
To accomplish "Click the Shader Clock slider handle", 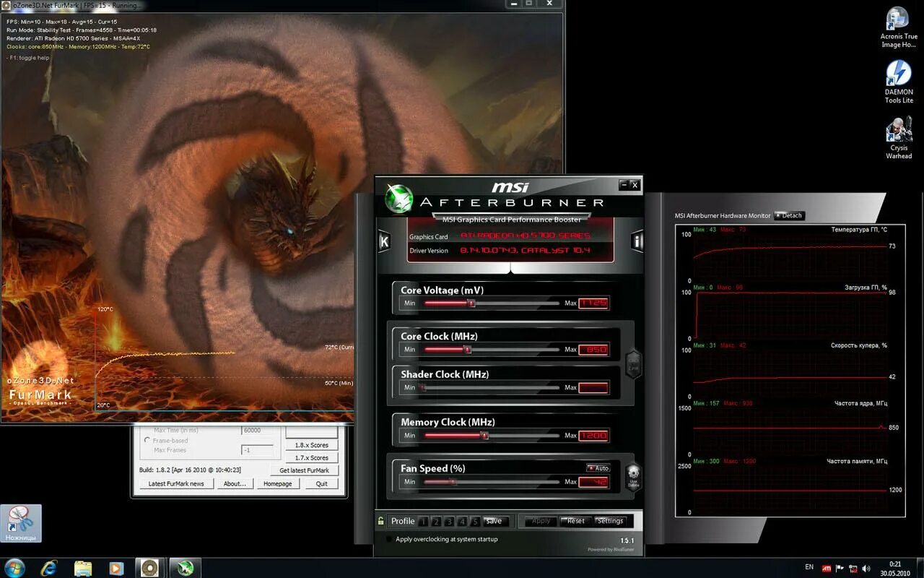I will click(x=423, y=388).
